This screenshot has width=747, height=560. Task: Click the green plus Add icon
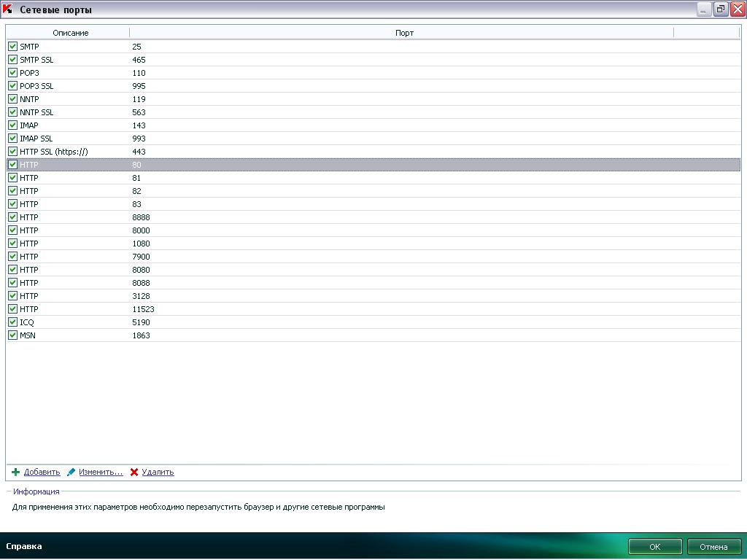[16, 472]
